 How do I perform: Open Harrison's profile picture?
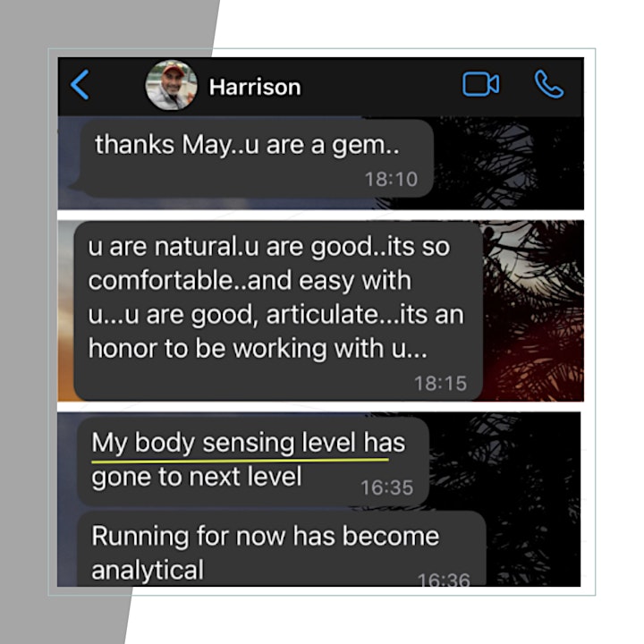tap(171, 86)
